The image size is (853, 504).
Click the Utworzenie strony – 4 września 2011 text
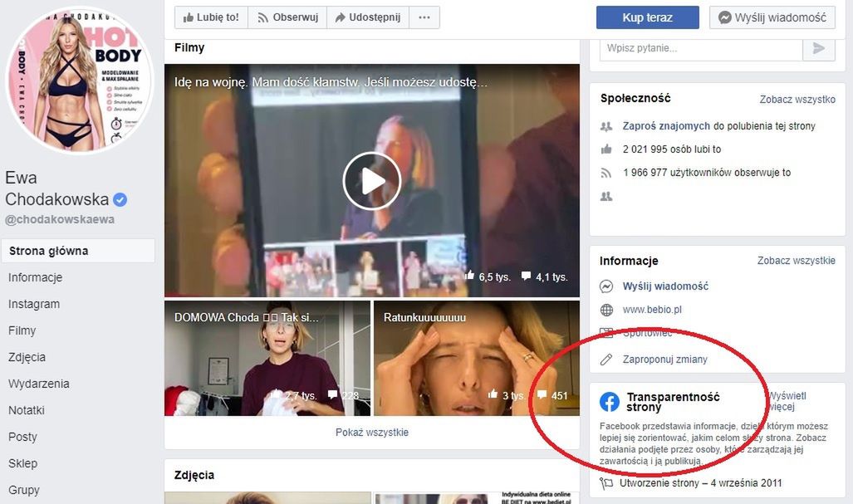click(701, 482)
